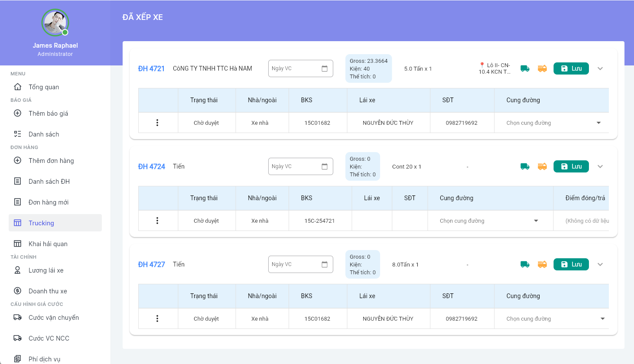
Task: Click calendar icon in ĐH 4724 date field
Action: [x=325, y=166]
